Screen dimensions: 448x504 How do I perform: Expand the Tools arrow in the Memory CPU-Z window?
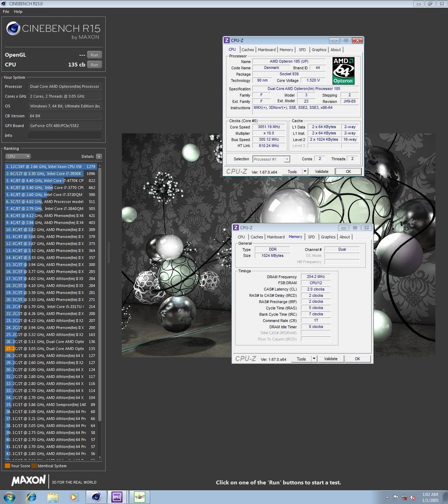click(314, 359)
